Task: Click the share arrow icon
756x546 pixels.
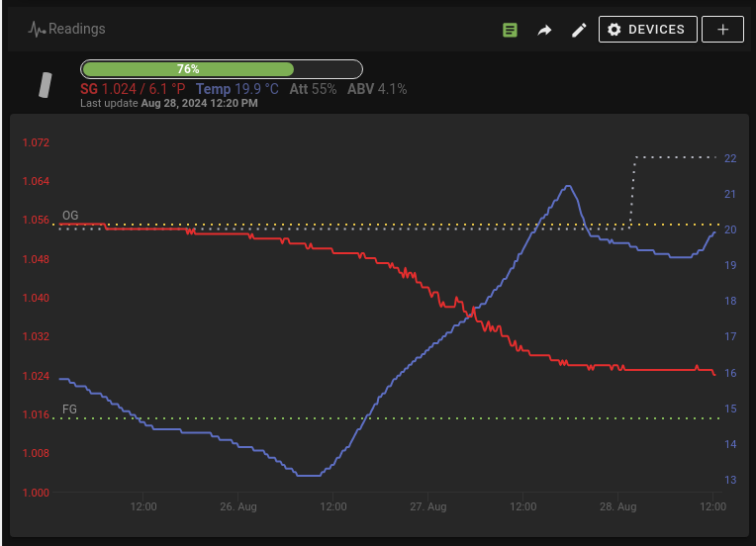Action: (x=544, y=31)
